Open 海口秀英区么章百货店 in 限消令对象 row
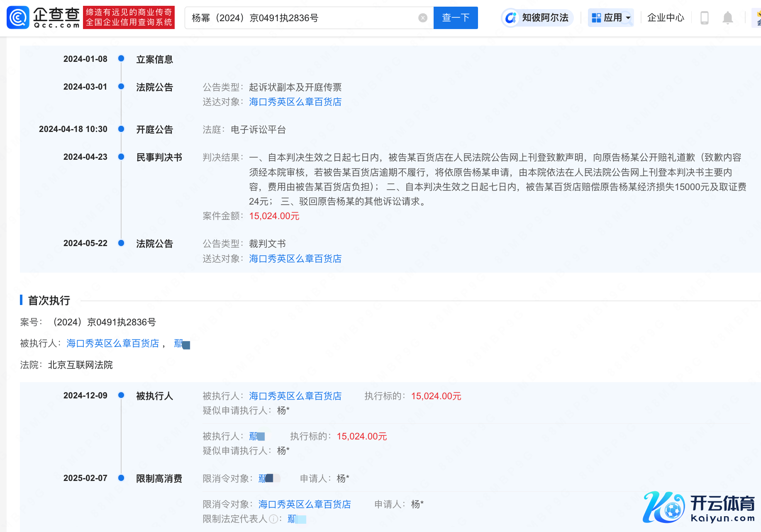761x532 pixels. tap(305, 505)
